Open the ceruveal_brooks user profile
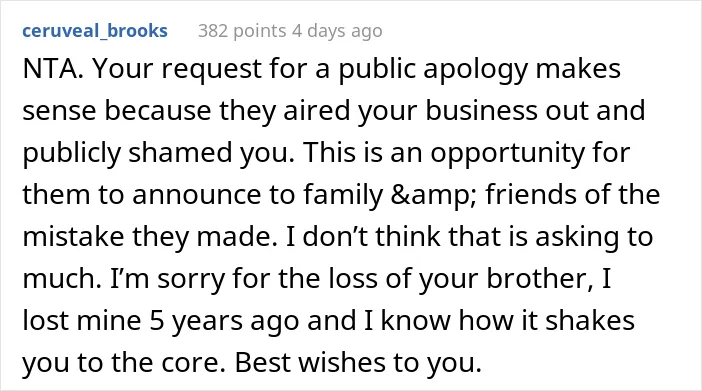Screen dimensions: 702x391 [x=95, y=31]
